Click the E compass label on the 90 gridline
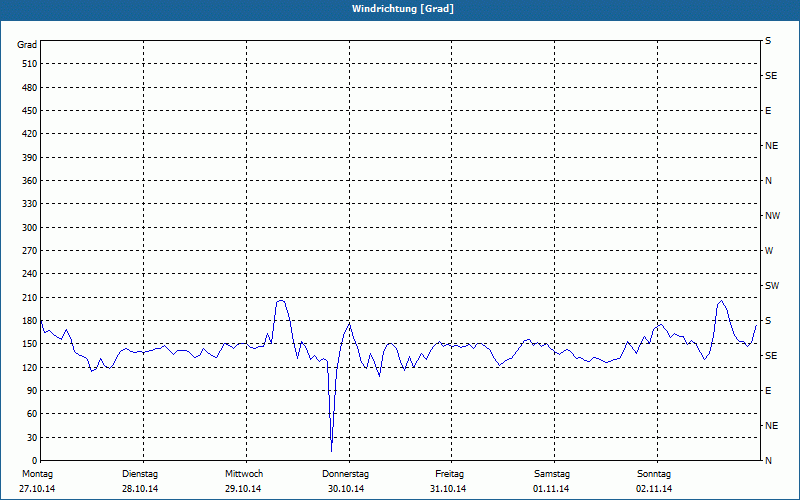The image size is (800, 500). coord(768,390)
